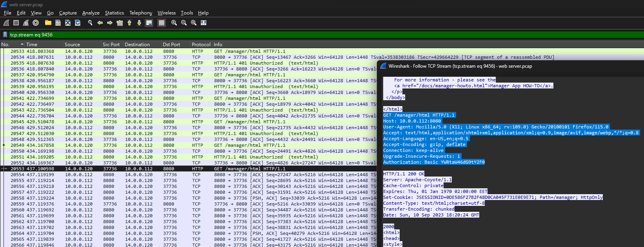The image size is (644, 247).
Task: Go to a specified packet
Action: tap(120, 23)
